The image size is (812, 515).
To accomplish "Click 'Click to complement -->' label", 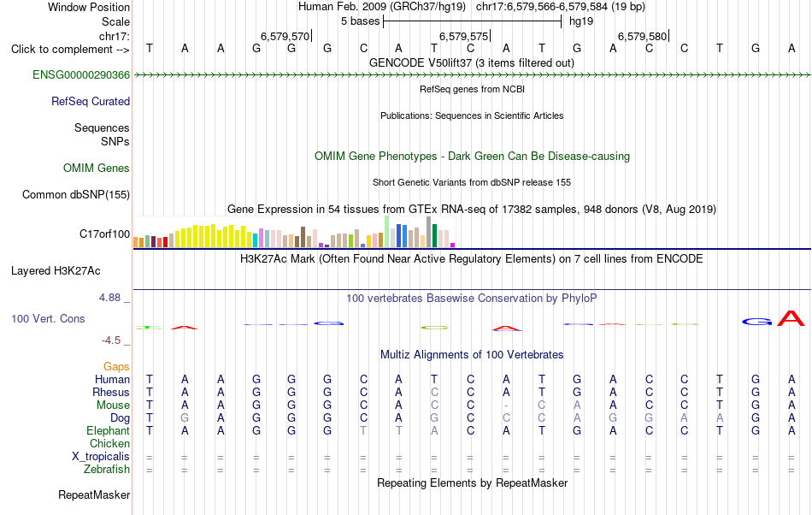I will click(x=70, y=50).
